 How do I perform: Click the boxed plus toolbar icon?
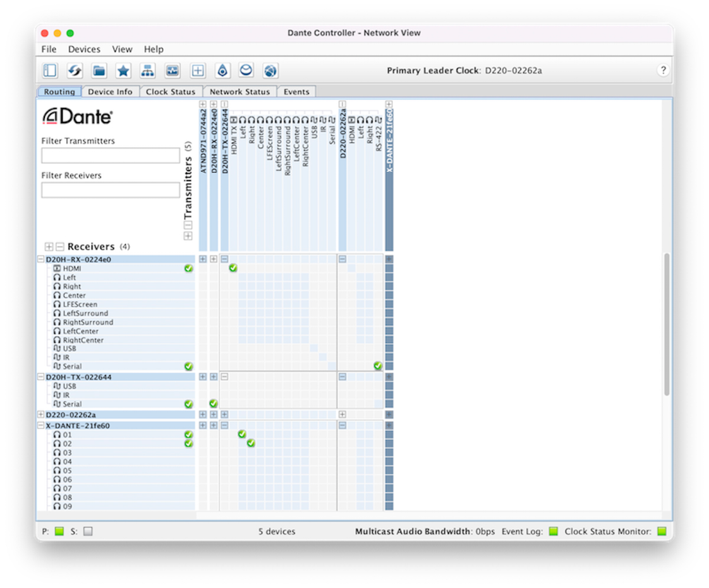tap(197, 71)
